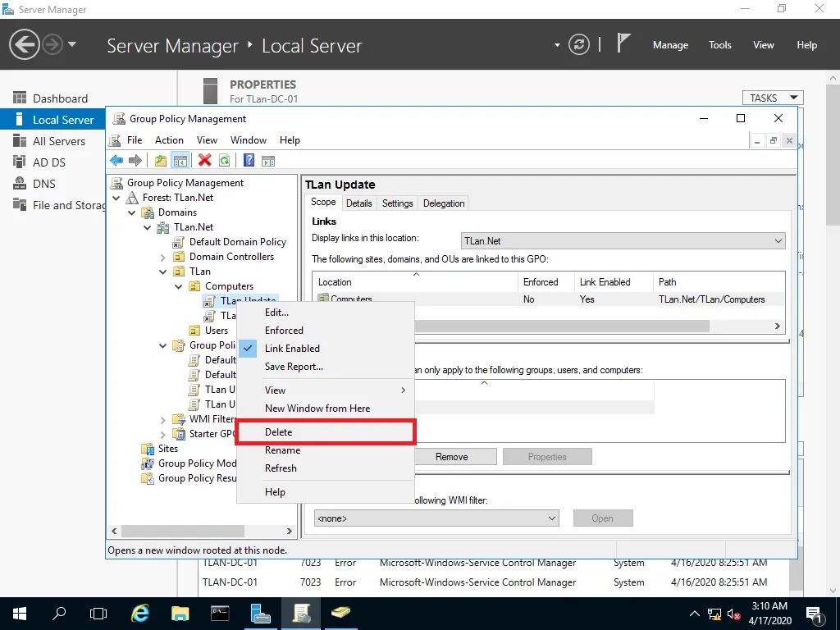Switch to Server Manager taskbar icon
This screenshot has width=840, height=630.
click(x=260, y=614)
